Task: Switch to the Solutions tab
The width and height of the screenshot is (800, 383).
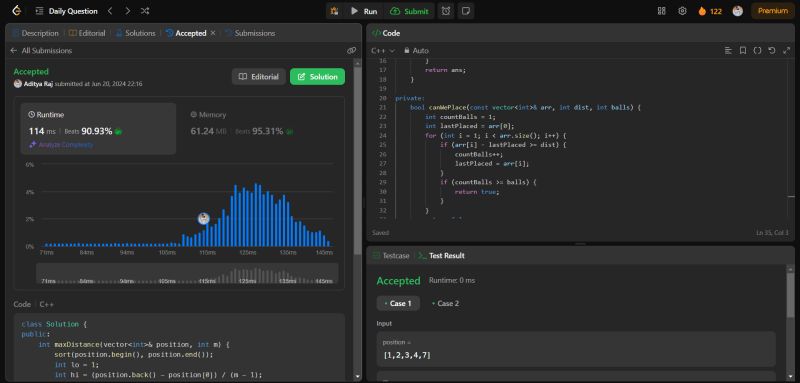Action: 136,33
